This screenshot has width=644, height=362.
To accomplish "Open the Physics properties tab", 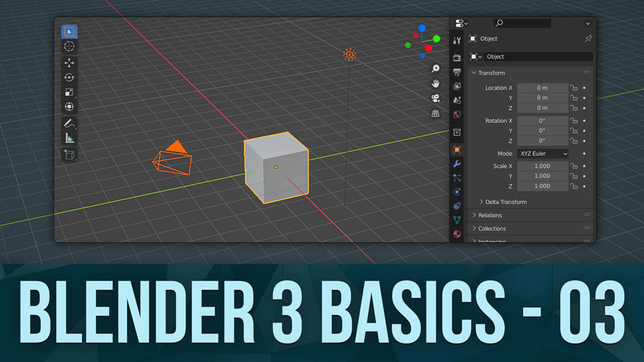I will point(457,192).
